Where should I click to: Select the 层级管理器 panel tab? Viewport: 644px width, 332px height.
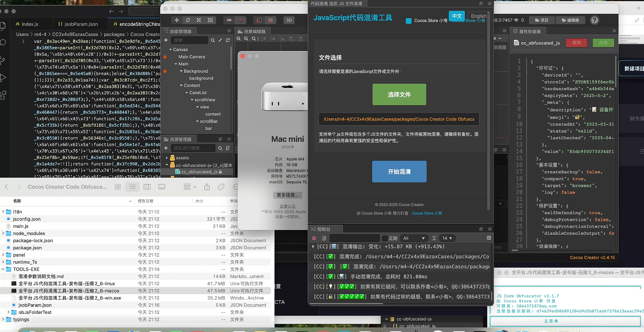[178, 31]
